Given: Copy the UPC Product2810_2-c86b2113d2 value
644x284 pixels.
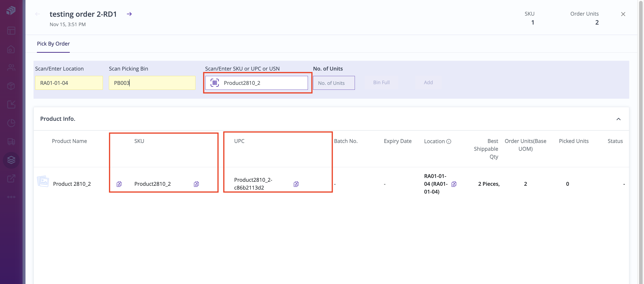Looking at the screenshot, I should click(x=296, y=184).
